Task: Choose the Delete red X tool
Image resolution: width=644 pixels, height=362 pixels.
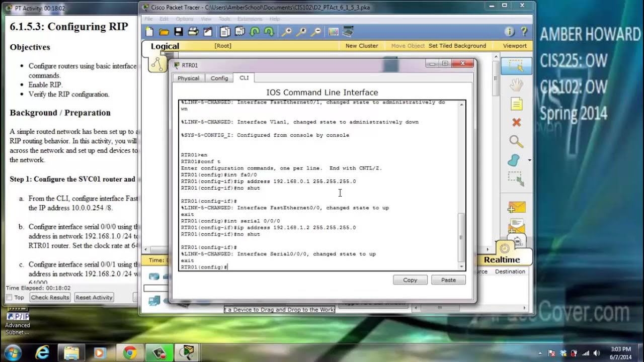Action: (516, 122)
